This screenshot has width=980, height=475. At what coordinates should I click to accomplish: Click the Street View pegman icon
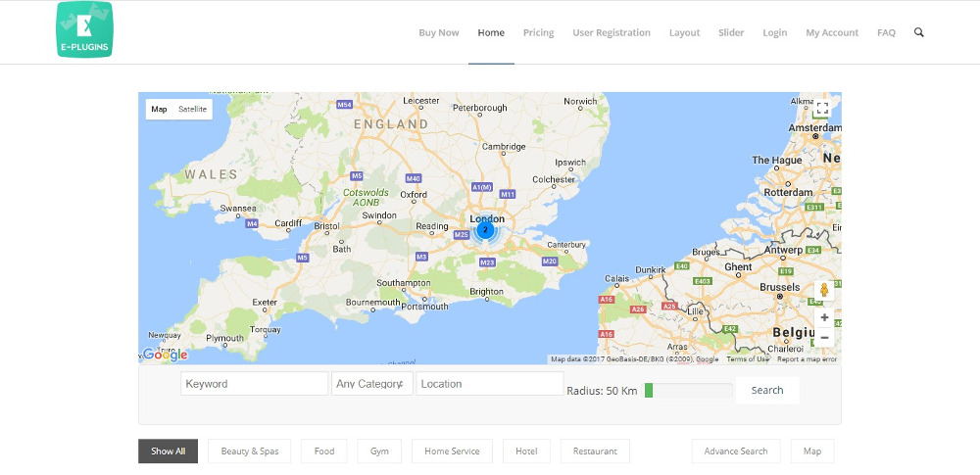point(824,290)
